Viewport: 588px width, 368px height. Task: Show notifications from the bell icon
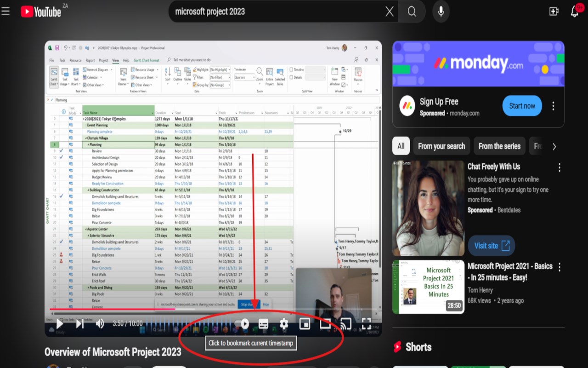click(x=575, y=11)
